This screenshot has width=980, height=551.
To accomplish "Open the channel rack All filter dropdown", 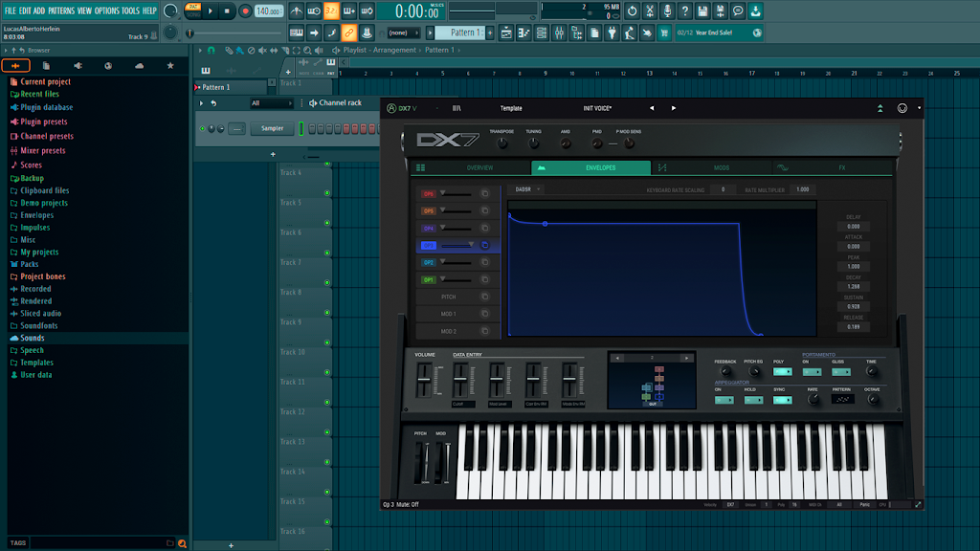I will click(x=271, y=103).
